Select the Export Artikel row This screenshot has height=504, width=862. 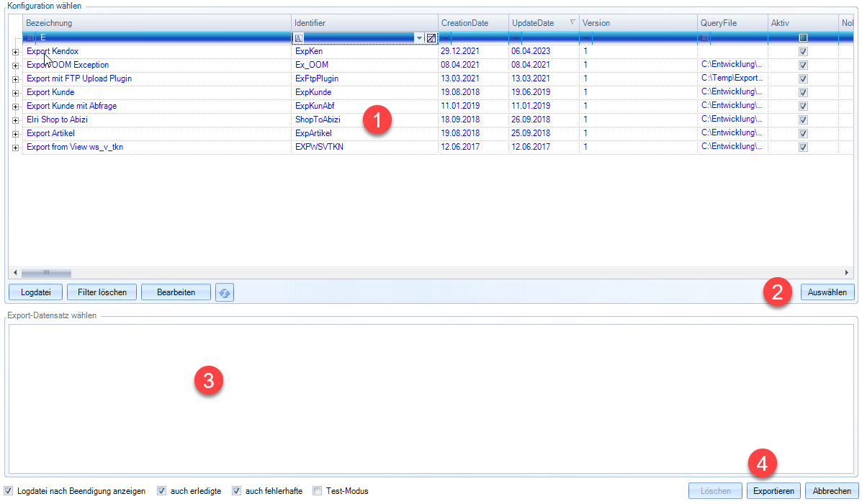tap(50, 133)
